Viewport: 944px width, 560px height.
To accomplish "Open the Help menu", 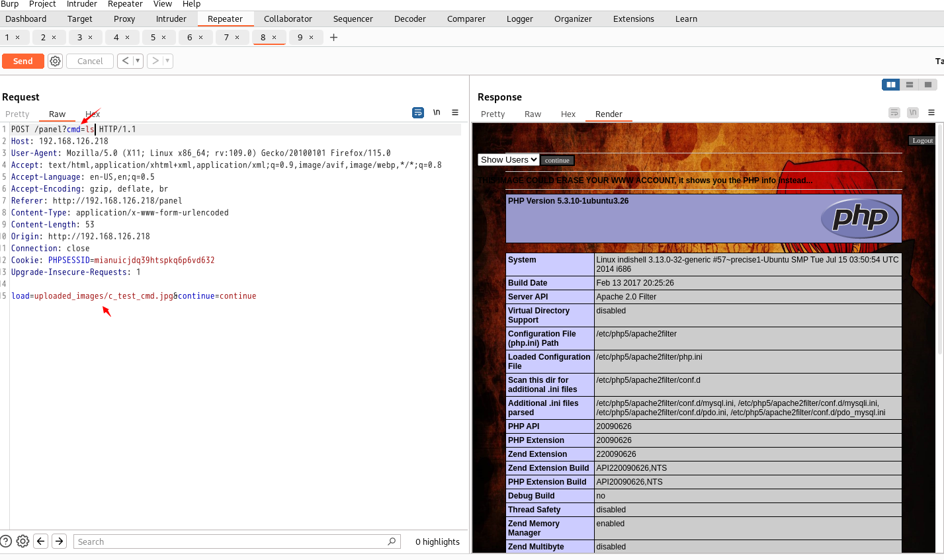I will [x=191, y=4].
